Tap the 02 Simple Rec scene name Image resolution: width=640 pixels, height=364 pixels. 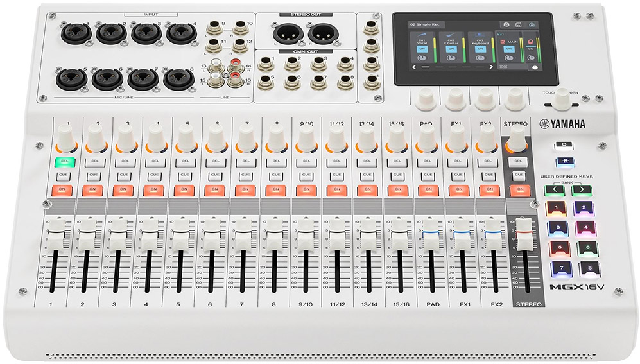[x=426, y=25]
